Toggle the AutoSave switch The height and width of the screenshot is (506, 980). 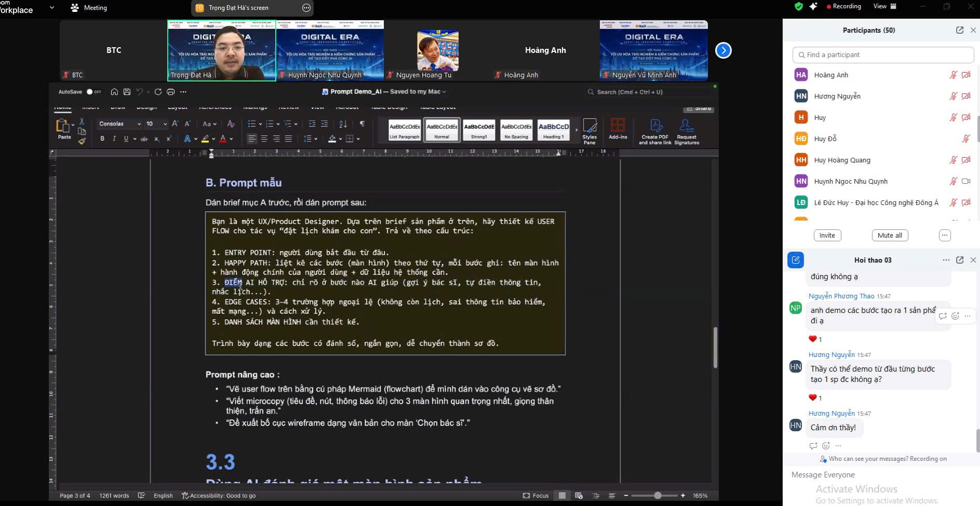(93, 92)
